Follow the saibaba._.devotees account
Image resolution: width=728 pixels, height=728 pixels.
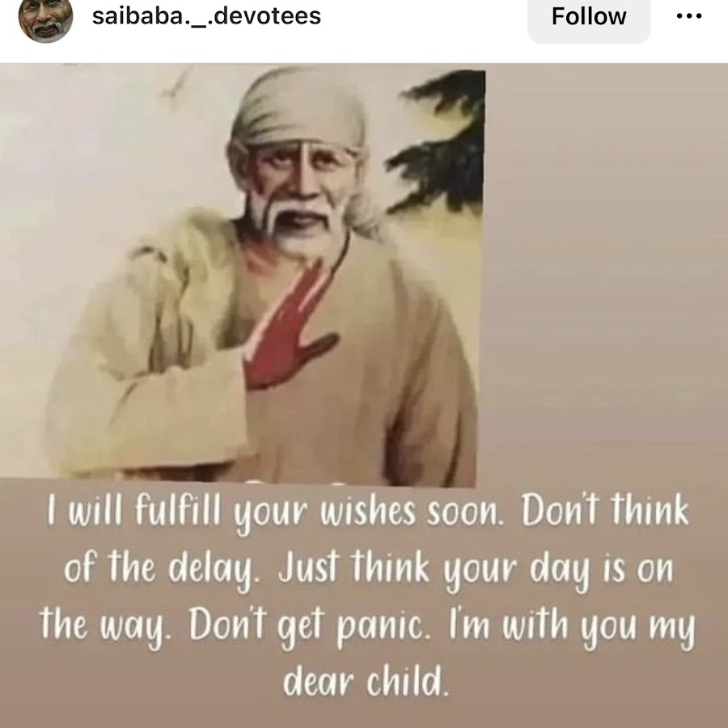(589, 18)
